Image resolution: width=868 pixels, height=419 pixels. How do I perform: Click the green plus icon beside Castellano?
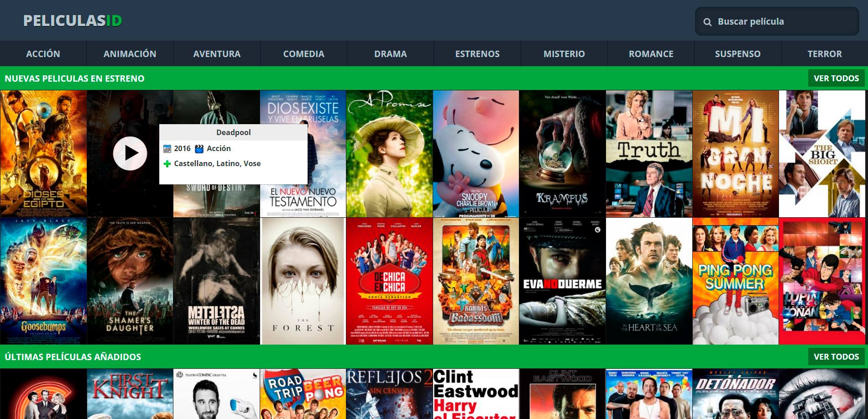167,164
